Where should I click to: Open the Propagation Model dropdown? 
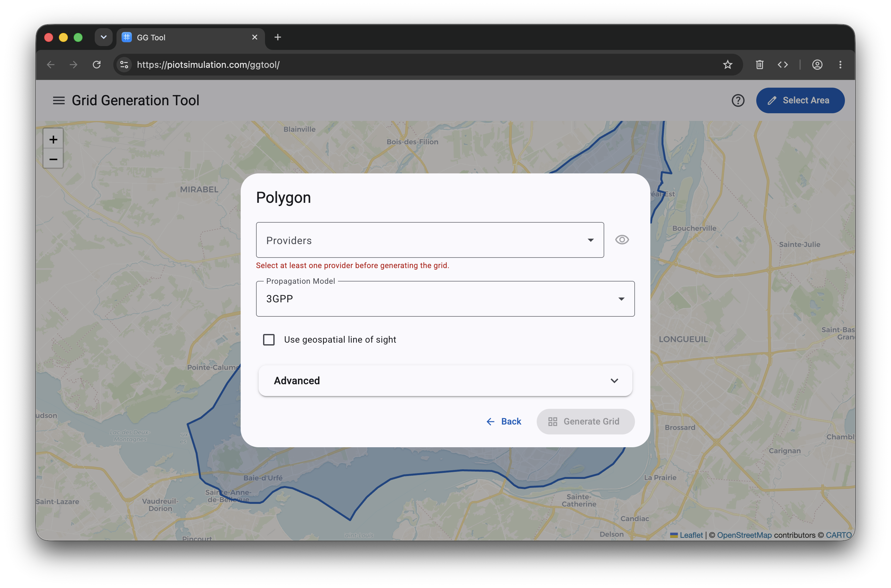[x=445, y=299]
